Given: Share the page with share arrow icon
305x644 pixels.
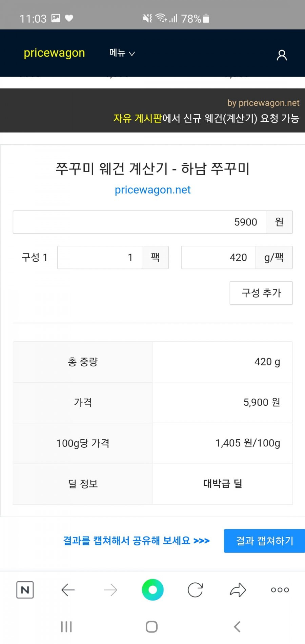Looking at the screenshot, I should [x=238, y=590].
